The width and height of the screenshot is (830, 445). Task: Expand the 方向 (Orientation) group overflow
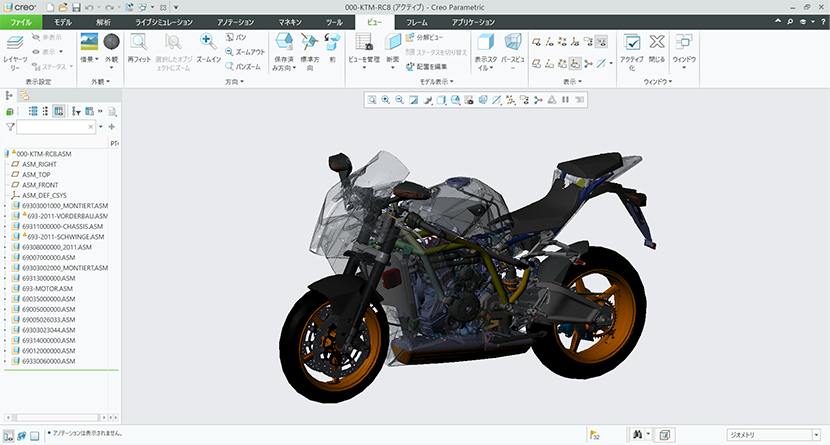pyautogui.click(x=234, y=81)
